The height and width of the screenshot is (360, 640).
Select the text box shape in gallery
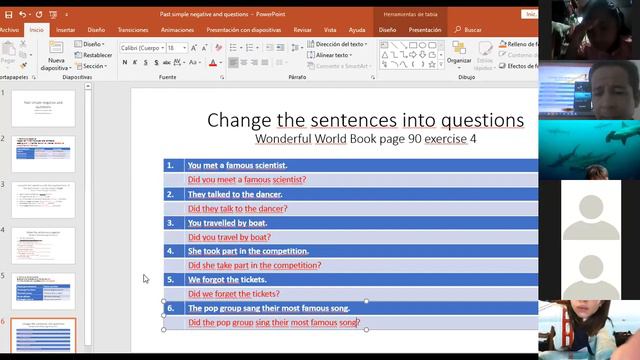[x=384, y=45]
